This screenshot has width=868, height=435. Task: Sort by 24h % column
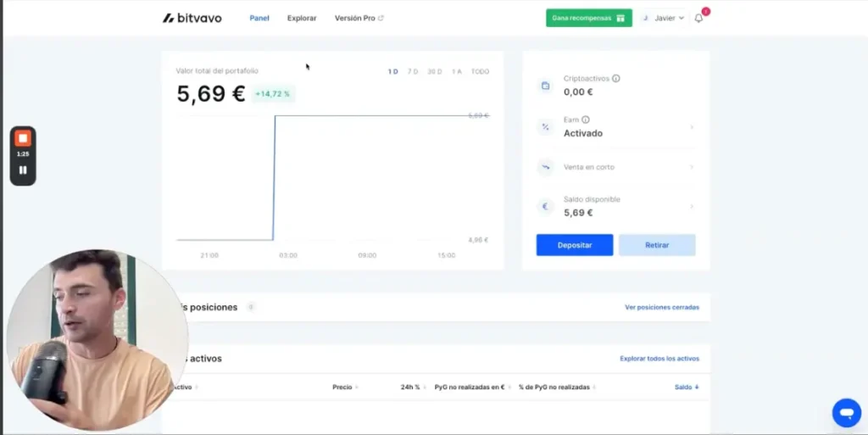pyautogui.click(x=413, y=388)
